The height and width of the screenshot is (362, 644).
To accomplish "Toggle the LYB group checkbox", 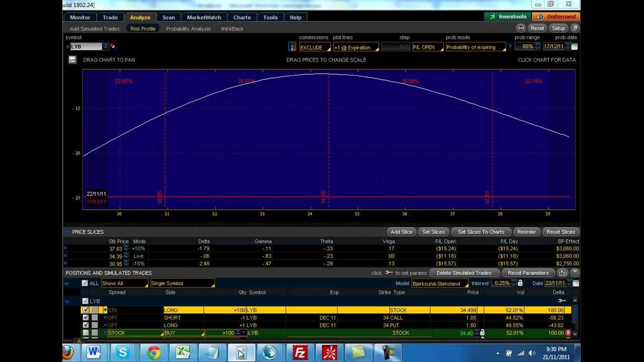I will (85, 301).
